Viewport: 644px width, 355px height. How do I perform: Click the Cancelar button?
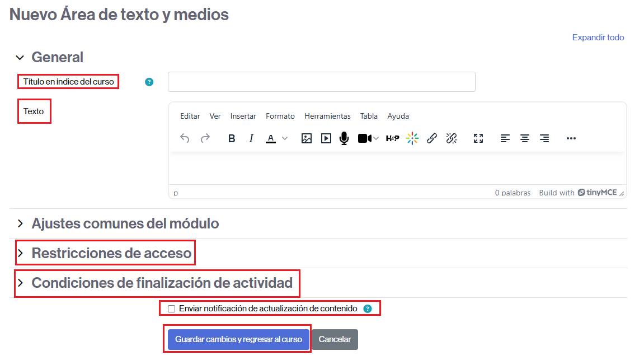click(x=335, y=339)
